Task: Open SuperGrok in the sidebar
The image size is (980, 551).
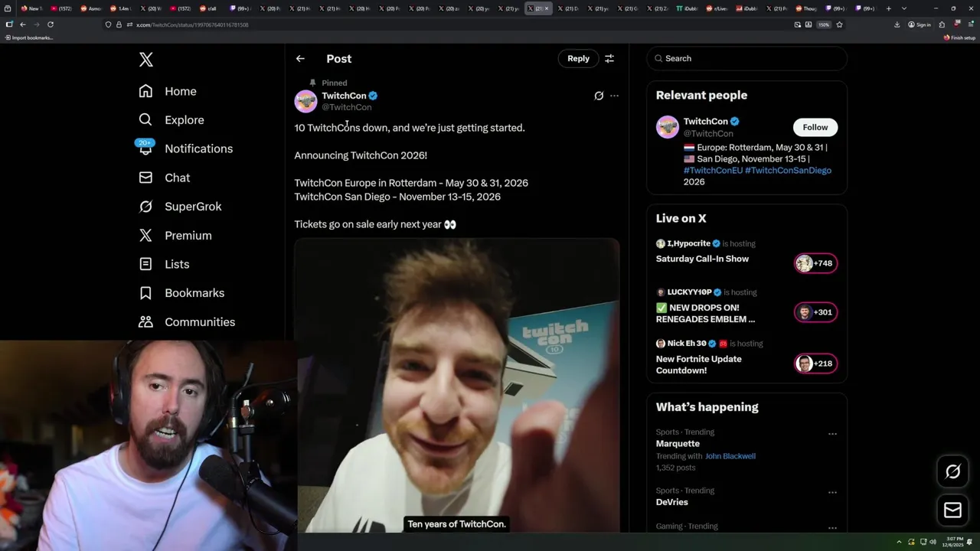Action: point(180,207)
